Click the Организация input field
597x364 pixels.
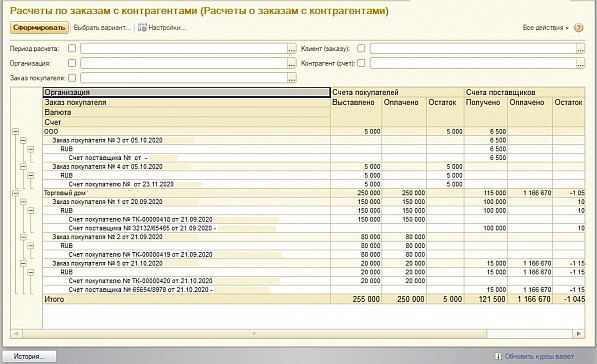(x=184, y=63)
